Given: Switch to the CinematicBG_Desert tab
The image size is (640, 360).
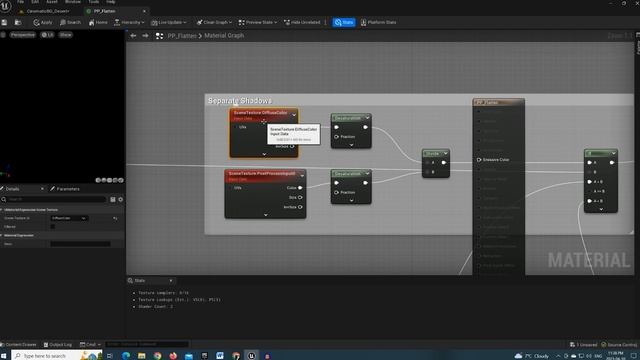Looking at the screenshot, I should click(x=47, y=11).
